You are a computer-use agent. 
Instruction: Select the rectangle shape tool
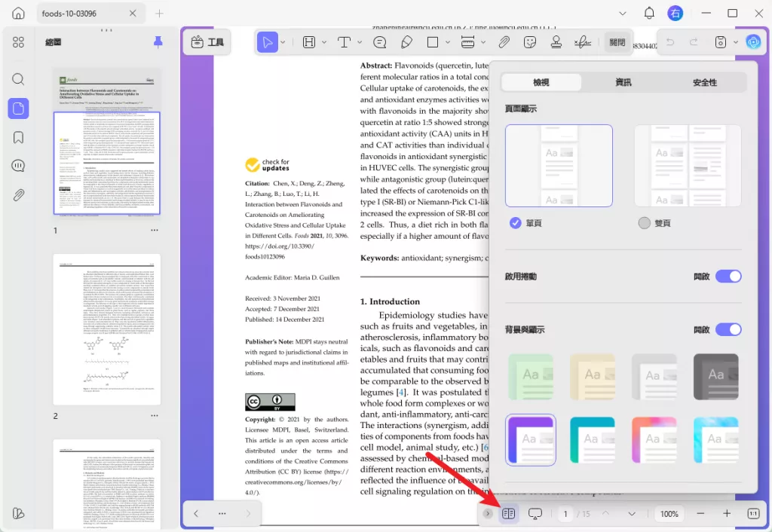(433, 42)
